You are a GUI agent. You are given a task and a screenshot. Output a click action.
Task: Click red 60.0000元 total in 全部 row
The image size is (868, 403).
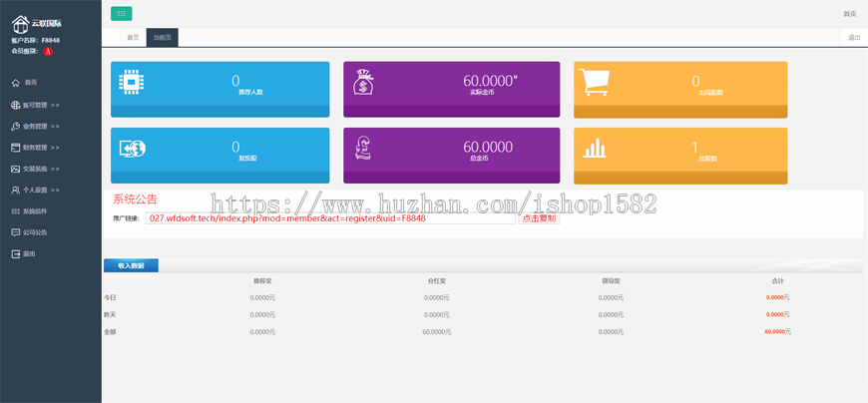tap(778, 331)
